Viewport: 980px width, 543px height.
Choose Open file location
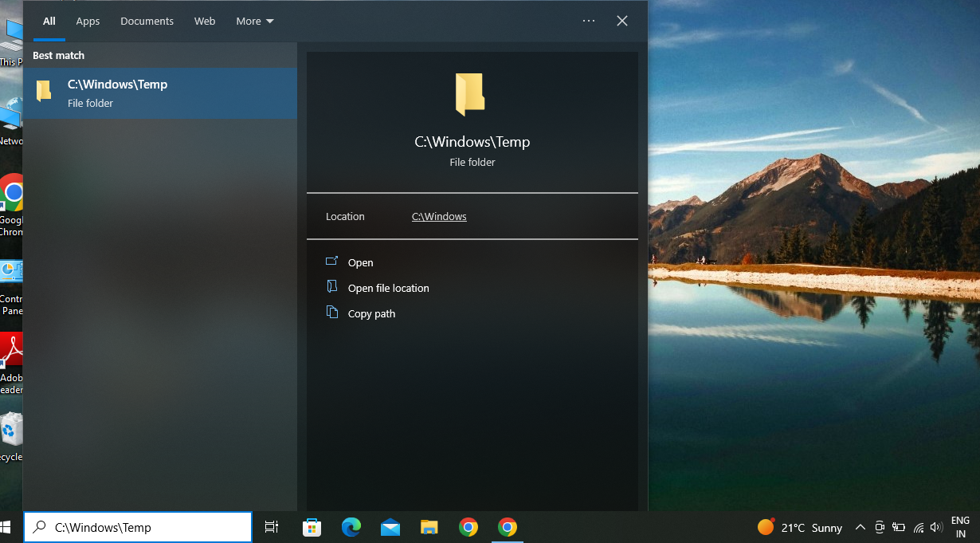[x=389, y=289]
